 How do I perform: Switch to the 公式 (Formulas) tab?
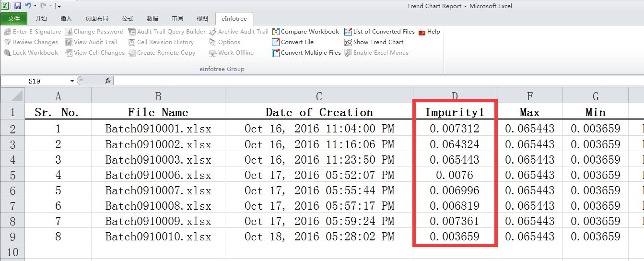click(x=128, y=19)
